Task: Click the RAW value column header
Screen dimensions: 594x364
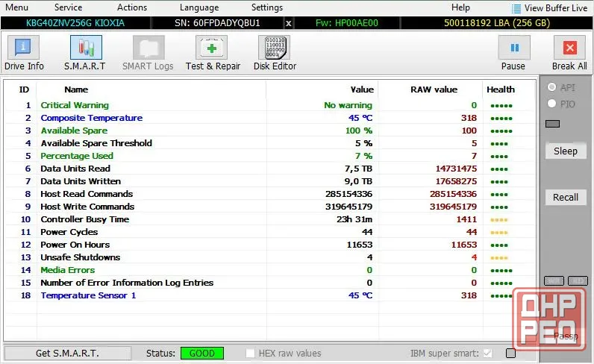Action: click(x=434, y=90)
